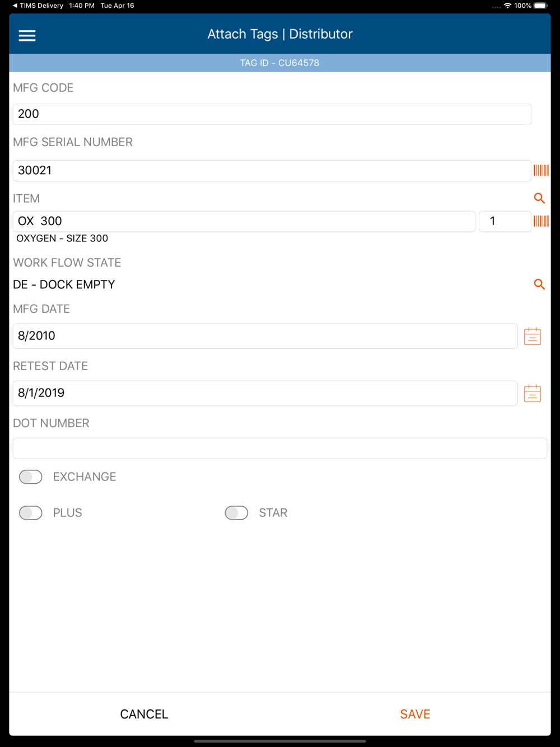Select the DE - DOCK EMPTY state
This screenshot has height=747, width=560.
coord(64,284)
